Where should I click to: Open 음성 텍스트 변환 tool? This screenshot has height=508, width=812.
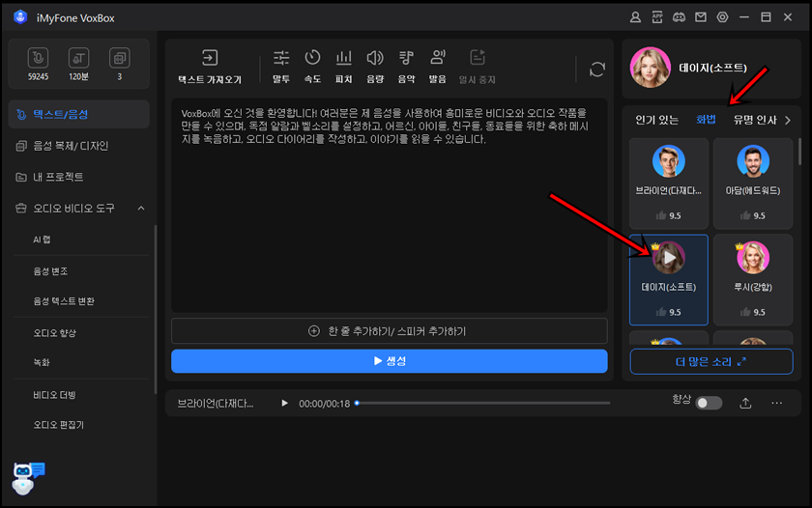tap(64, 301)
